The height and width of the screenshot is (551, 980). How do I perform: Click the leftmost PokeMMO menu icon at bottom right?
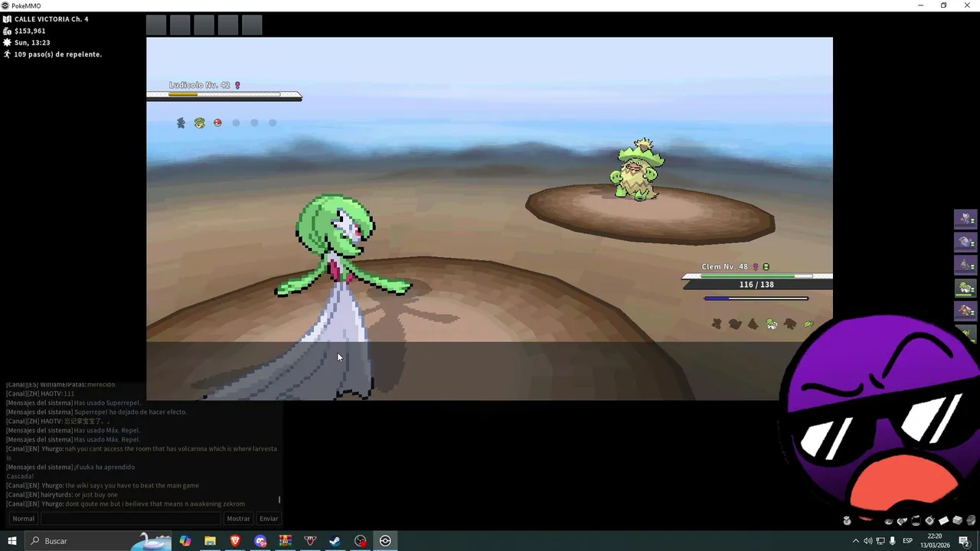tap(847, 520)
